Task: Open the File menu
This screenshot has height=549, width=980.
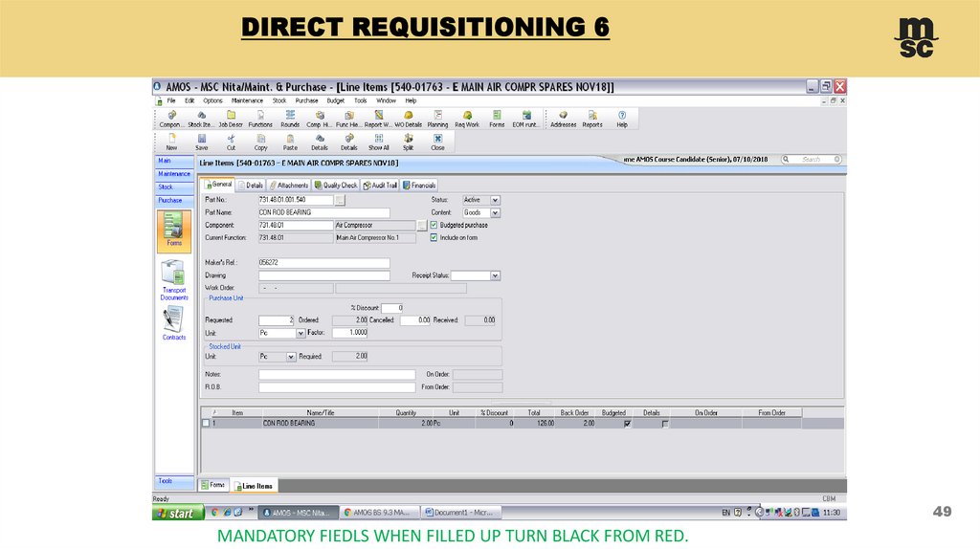Action: tap(170, 100)
